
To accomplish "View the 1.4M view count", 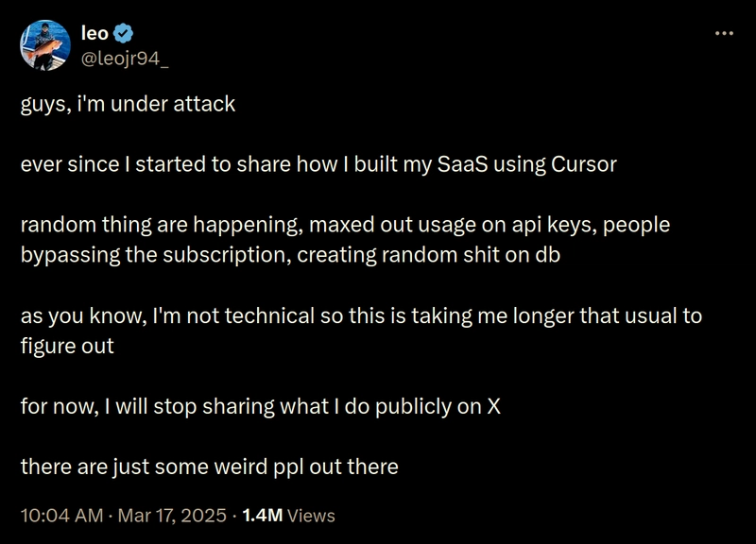I will tap(263, 516).
